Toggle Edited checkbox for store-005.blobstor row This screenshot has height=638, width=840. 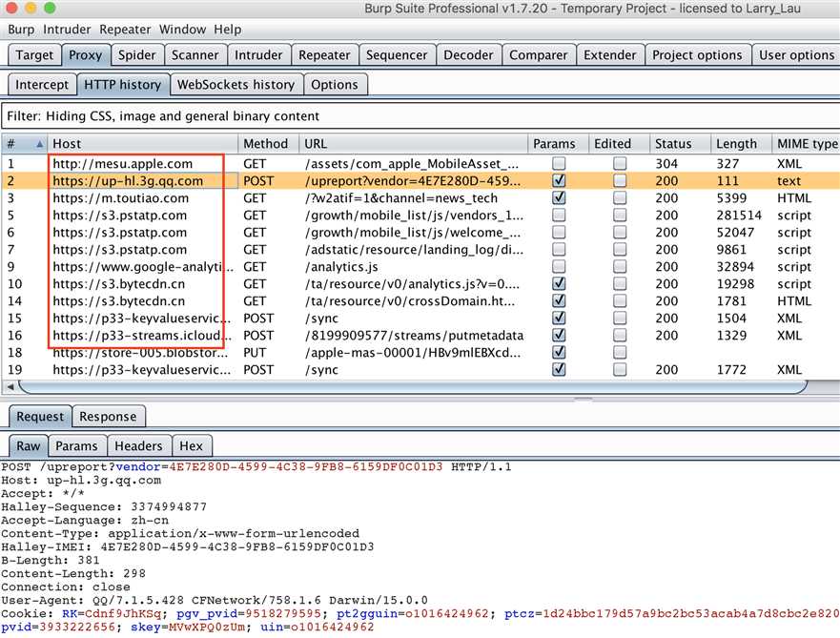[x=620, y=352]
